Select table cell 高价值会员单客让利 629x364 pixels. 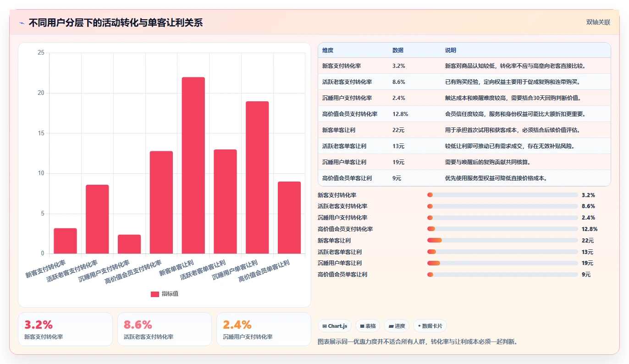pyautogui.click(x=347, y=178)
